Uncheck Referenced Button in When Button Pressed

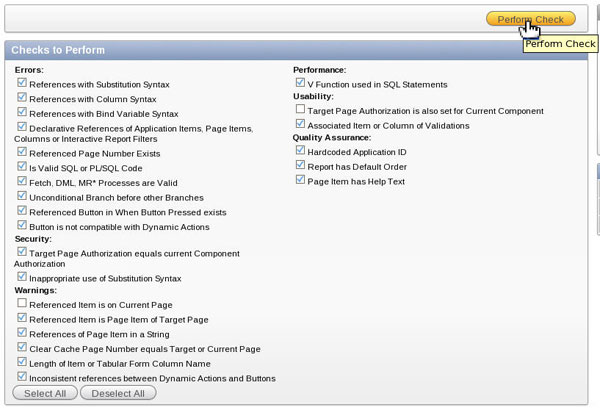tap(22, 212)
